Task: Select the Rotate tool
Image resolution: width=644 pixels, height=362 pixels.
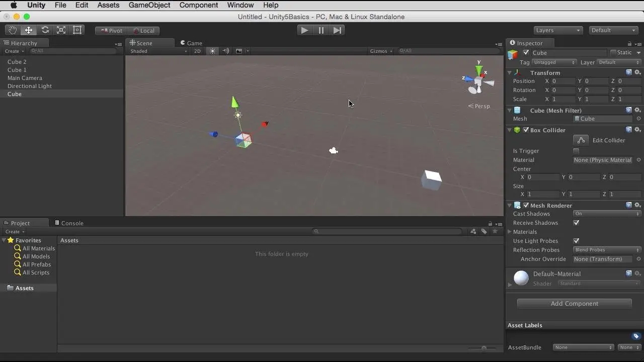Action: (45, 30)
